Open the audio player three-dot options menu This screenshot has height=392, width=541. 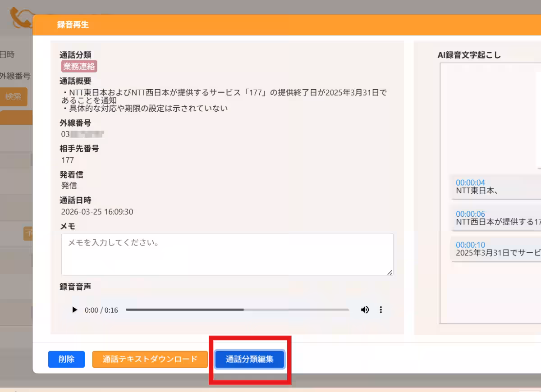[x=381, y=310]
